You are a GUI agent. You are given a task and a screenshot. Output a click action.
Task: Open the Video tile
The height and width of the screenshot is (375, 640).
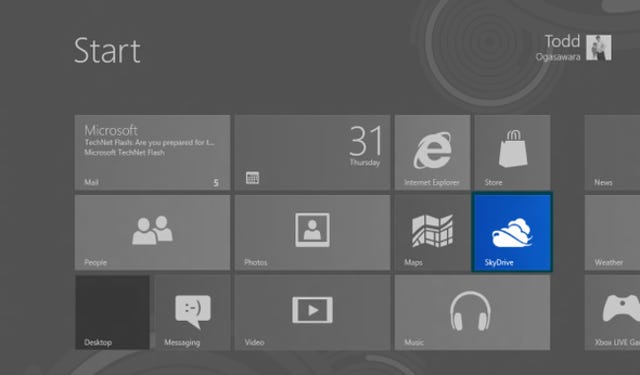tap(312, 313)
